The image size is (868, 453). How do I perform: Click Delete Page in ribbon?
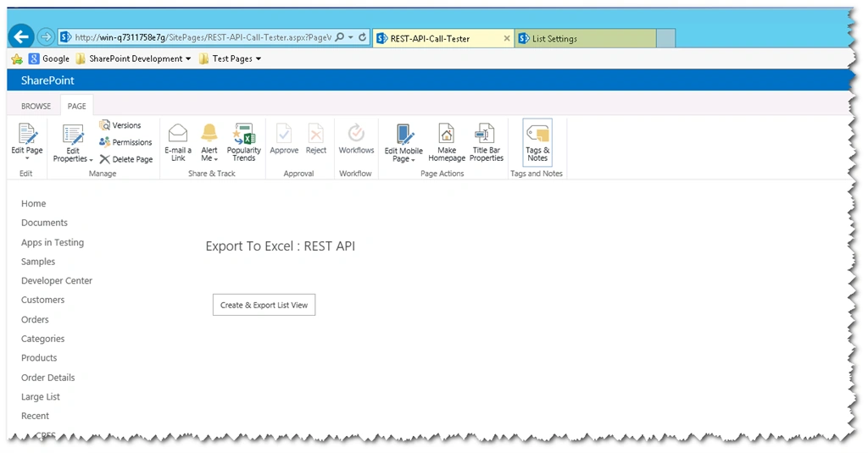tap(126, 159)
